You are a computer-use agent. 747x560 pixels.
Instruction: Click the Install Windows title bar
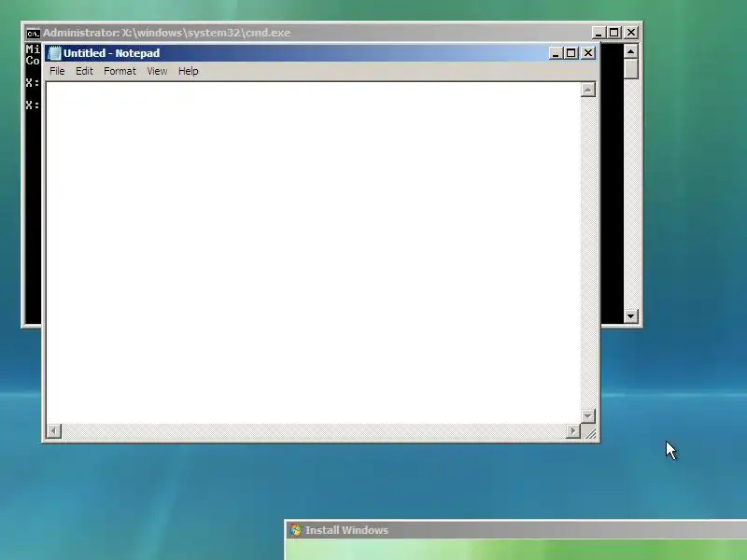[x=516, y=530]
